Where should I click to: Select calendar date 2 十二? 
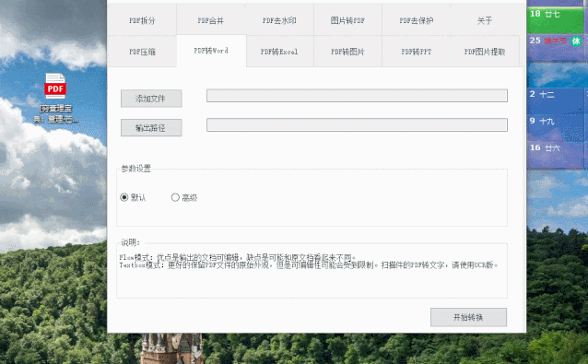[556, 100]
